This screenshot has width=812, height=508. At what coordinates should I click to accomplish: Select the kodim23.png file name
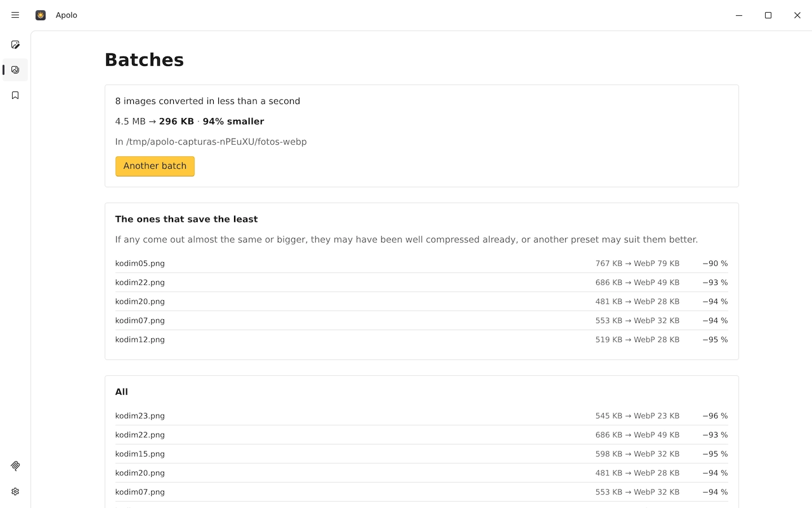click(140, 416)
